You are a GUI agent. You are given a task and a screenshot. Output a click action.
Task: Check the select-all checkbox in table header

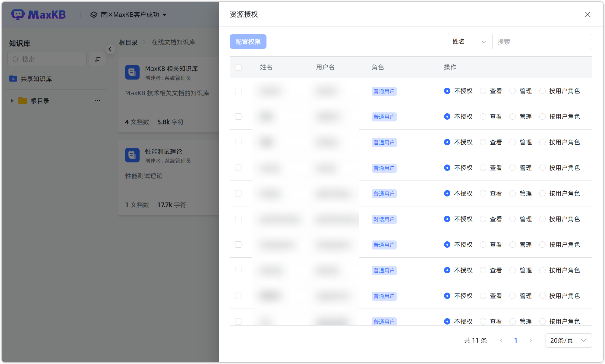[238, 67]
